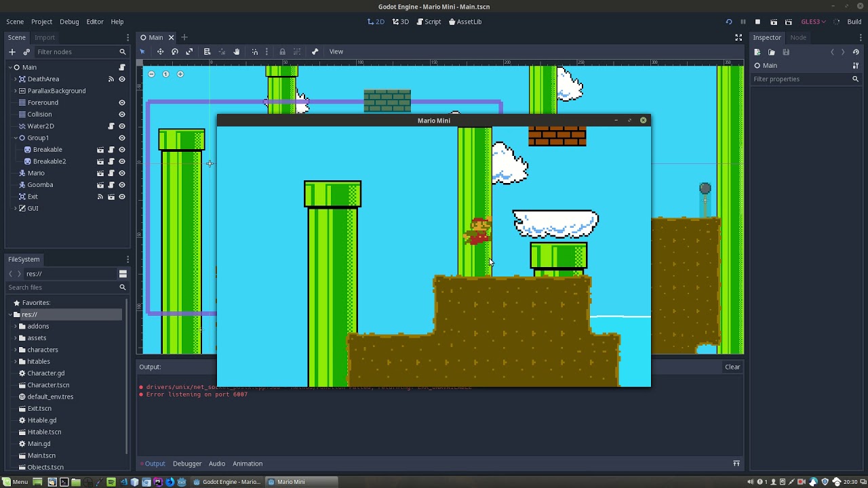Click the signals icon on Exit node
Screen dimensions: 868x488
[x=100, y=197]
